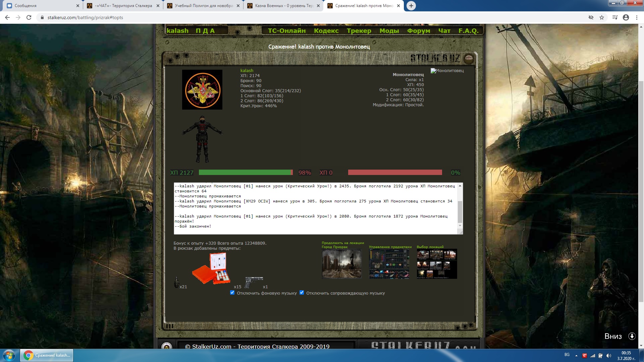Open Выбор локаций thumbnail
The image size is (644, 362).
pos(437,264)
